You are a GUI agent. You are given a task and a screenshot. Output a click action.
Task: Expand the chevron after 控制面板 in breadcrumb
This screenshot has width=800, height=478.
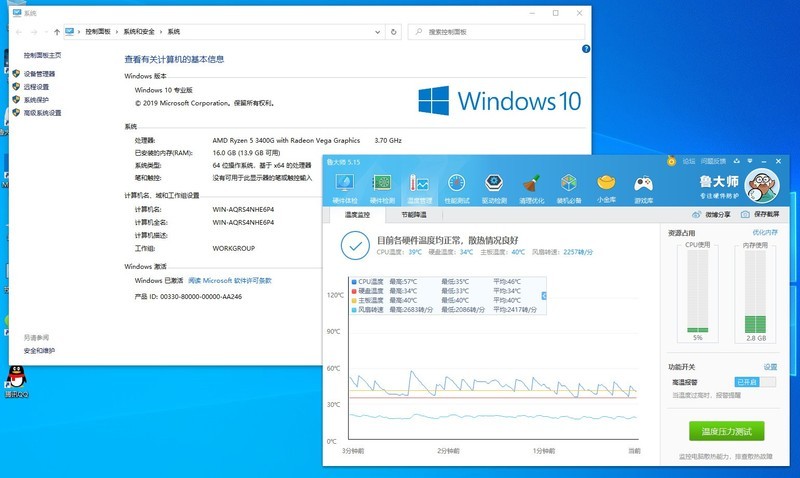coord(117,32)
